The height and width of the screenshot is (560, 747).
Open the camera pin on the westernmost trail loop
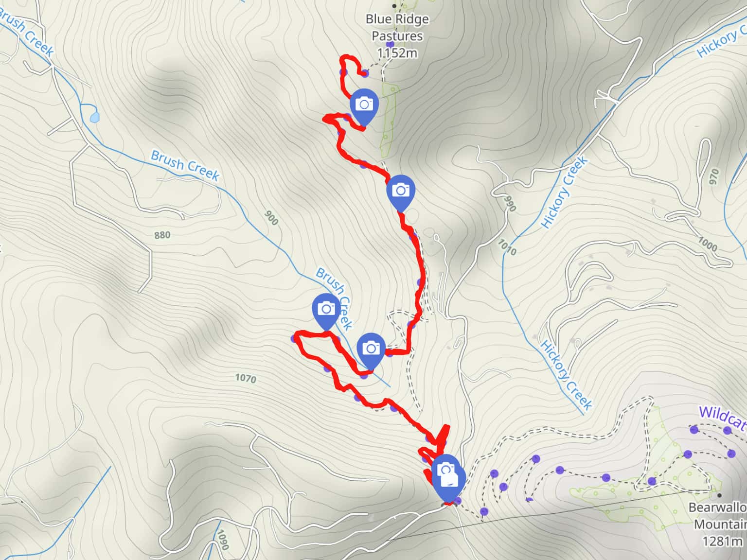[326, 311]
